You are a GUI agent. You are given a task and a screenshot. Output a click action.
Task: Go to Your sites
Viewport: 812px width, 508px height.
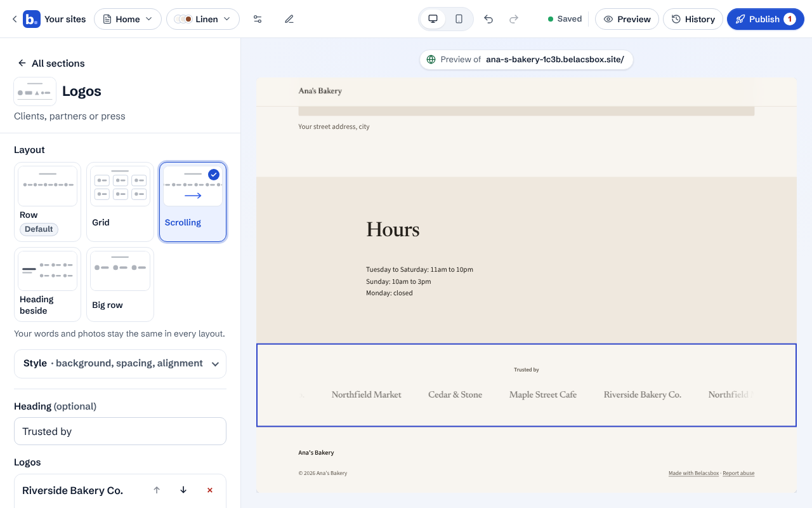click(x=65, y=19)
